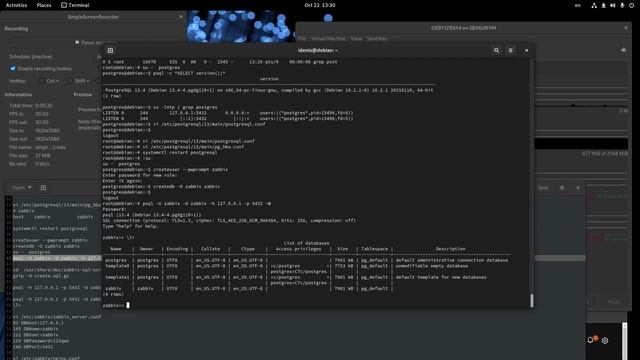Close the SimpleScreenRecorder window

tap(181, 17)
